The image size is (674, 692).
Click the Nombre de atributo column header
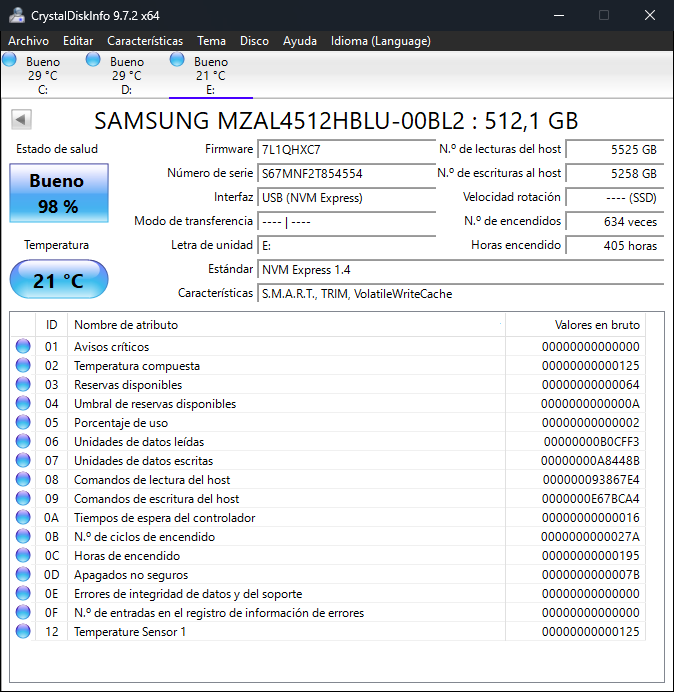(286, 325)
